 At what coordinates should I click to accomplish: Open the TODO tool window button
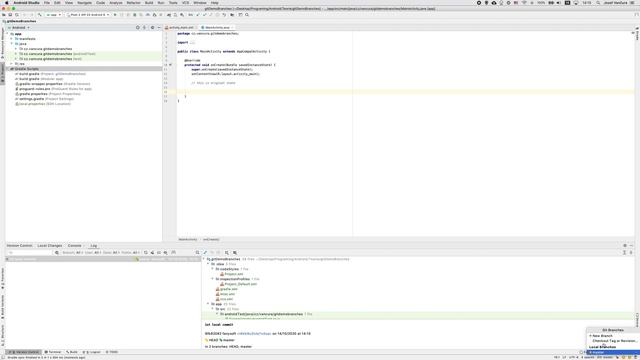tap(112, 352)
